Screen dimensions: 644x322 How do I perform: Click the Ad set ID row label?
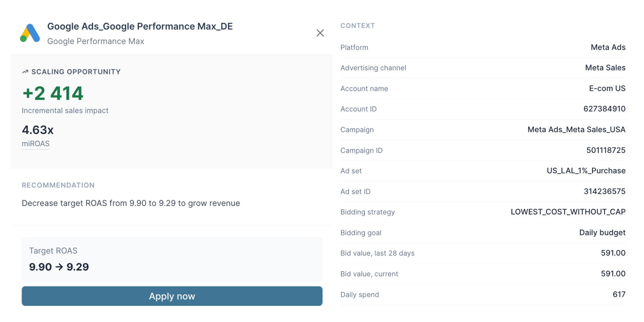[355, 192]
